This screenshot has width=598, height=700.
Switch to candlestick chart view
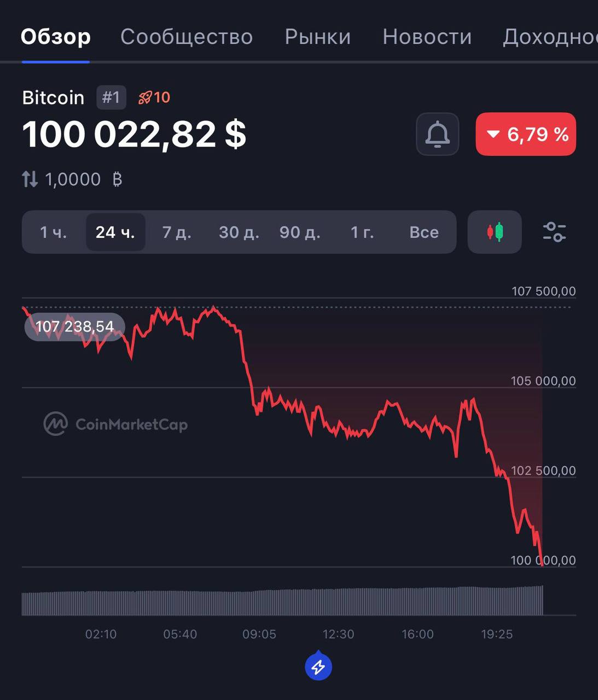pos(495,232)
